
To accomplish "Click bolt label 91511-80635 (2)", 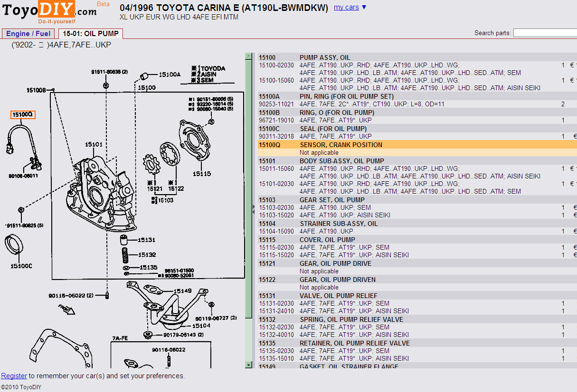I will tap(110, 72).
